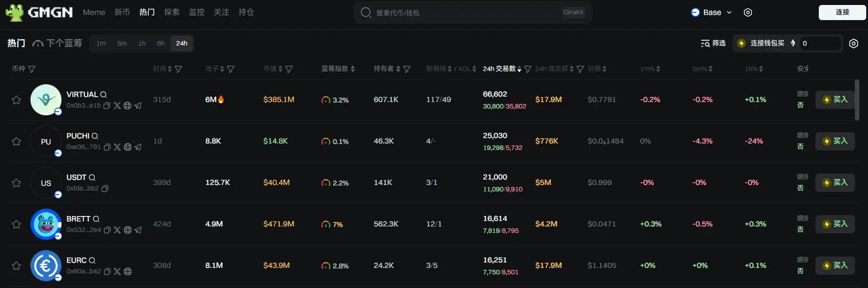Viewport: 868px width, 288px height.
Task: Open EURC's X (Twitter) link
Action: 117,272
